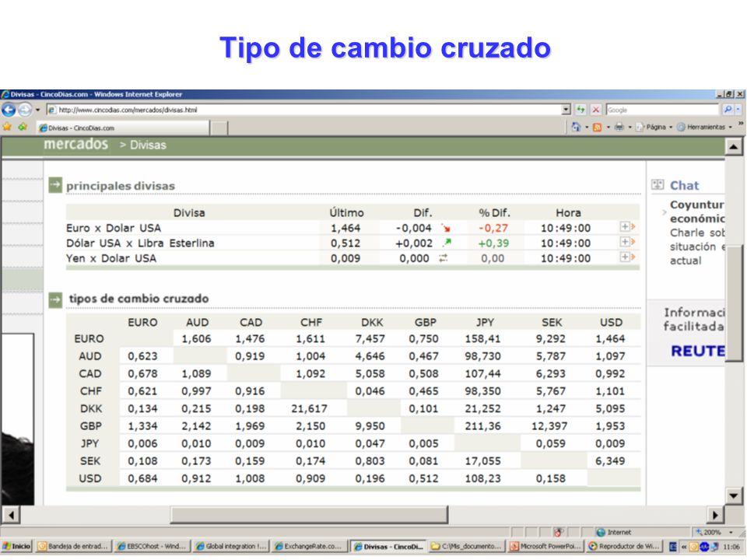Switch to Microsoft PowerPoint taskbar item

tap(546, 547)
